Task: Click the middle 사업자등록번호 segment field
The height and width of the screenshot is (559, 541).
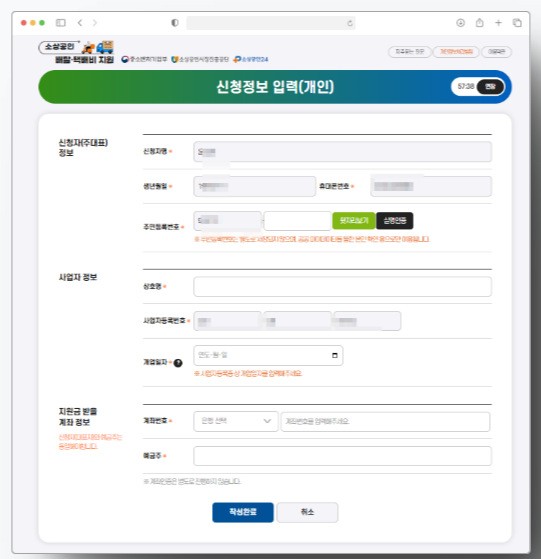Action: click(298, 321)
